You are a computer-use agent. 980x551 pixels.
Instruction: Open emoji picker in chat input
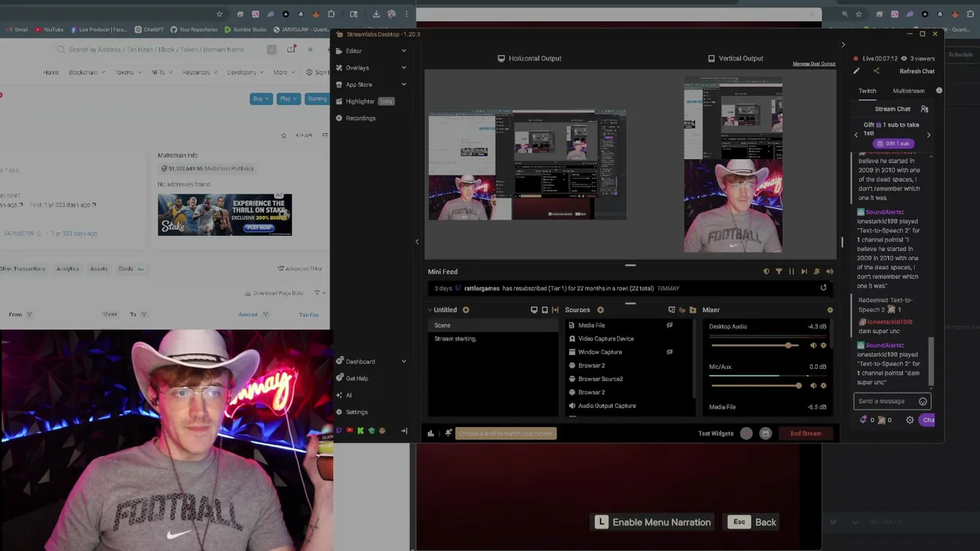coord(923,401)
